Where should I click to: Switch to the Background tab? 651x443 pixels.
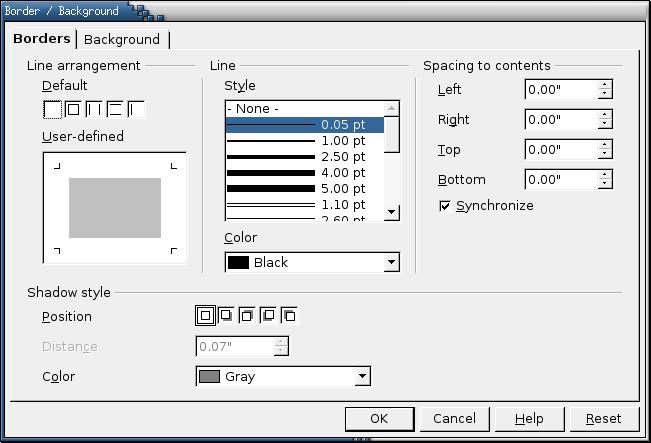point(122,39)
